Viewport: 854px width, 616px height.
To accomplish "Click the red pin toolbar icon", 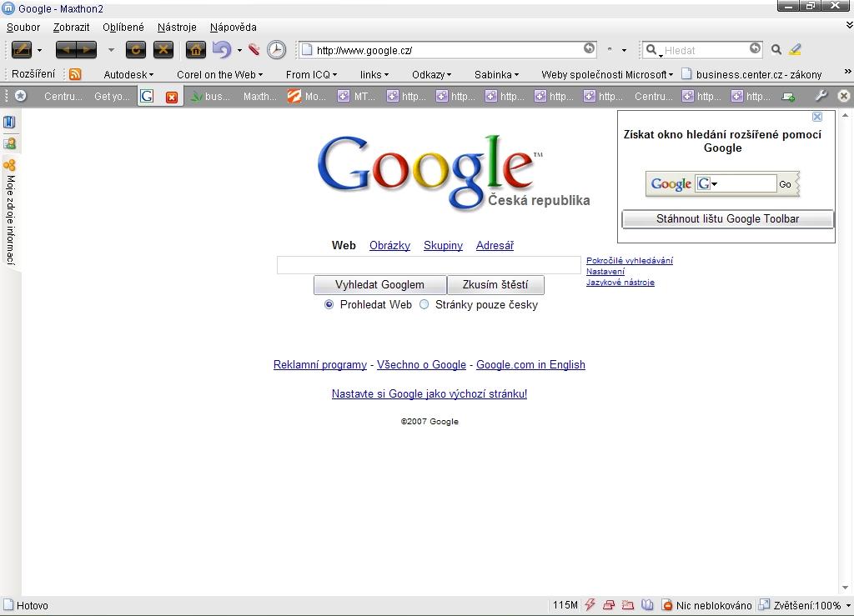I will point(254,50).
